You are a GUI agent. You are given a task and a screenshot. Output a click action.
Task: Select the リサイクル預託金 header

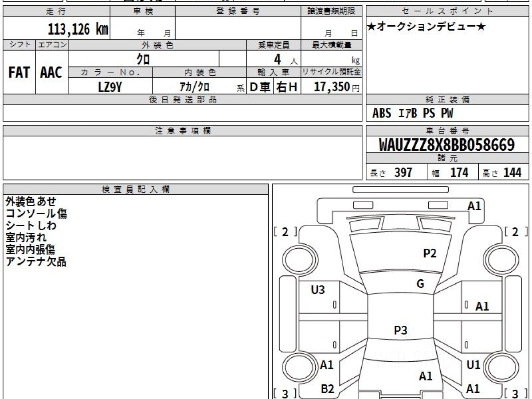pos(332,72)
